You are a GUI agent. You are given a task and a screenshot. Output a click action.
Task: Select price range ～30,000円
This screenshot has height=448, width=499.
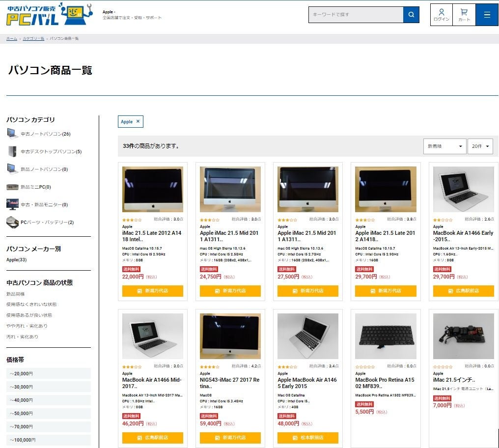(48, 387)
